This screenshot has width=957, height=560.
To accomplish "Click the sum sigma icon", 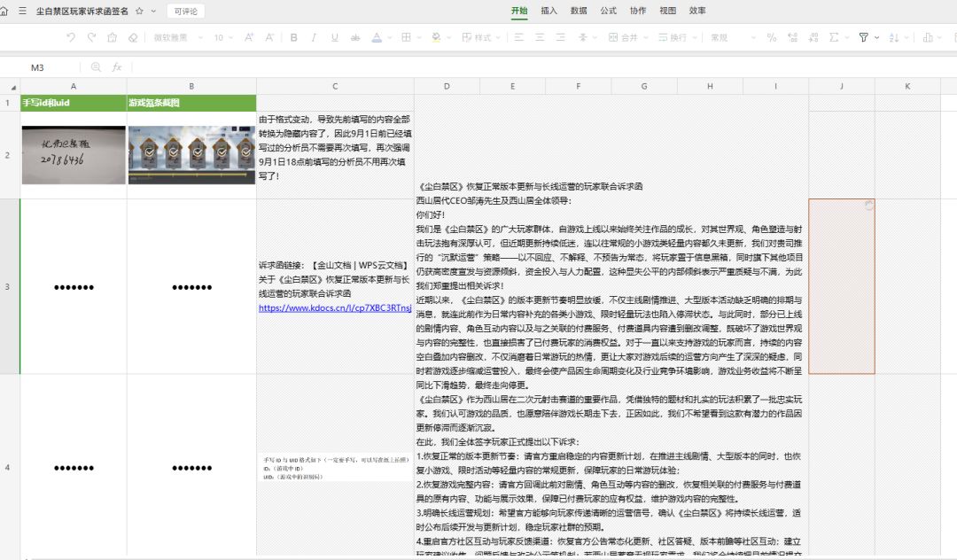I will [835, 38].
